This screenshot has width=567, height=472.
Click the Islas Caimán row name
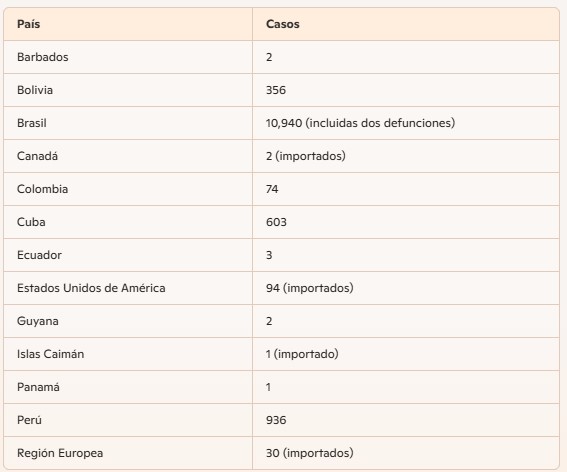coord(51,354)
